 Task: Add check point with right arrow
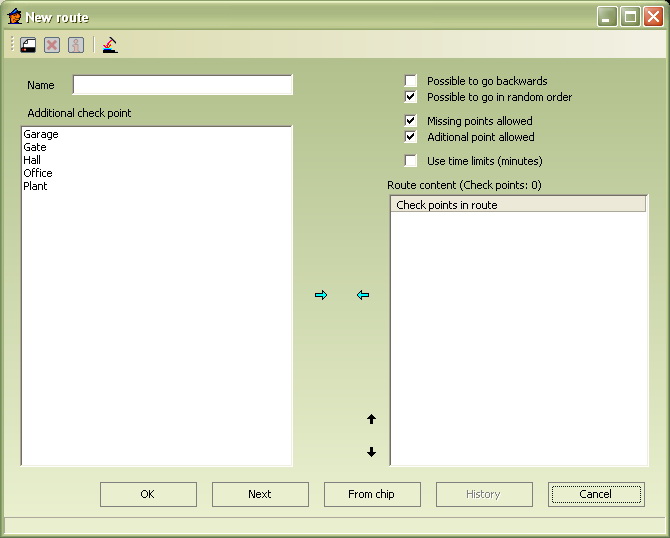tap(321, 295)
